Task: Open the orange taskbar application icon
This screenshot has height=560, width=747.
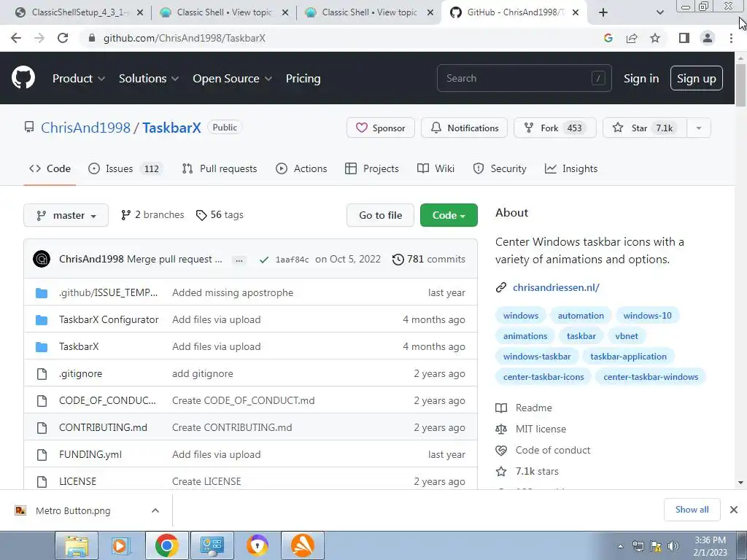Action: pyautogui.click(x=303, y=545)
